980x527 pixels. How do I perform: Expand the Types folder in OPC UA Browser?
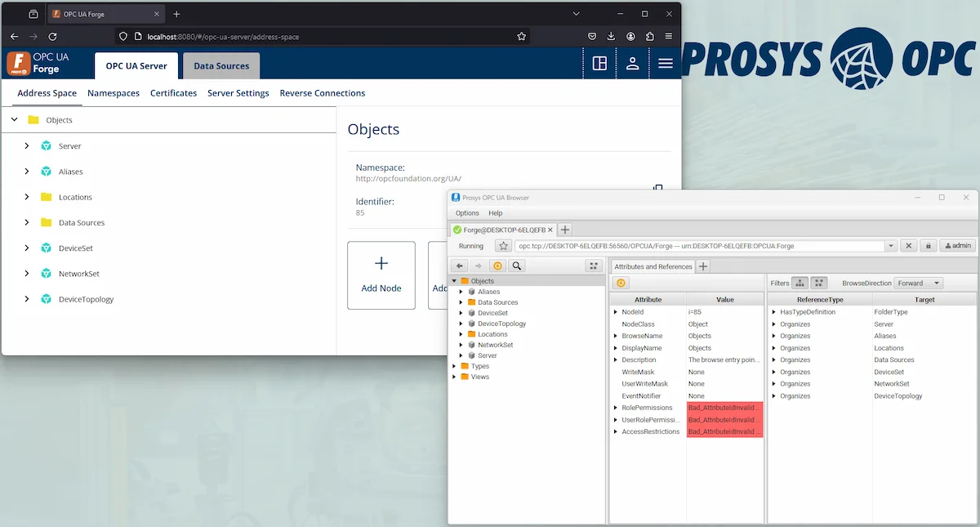(x=454, y=366)
